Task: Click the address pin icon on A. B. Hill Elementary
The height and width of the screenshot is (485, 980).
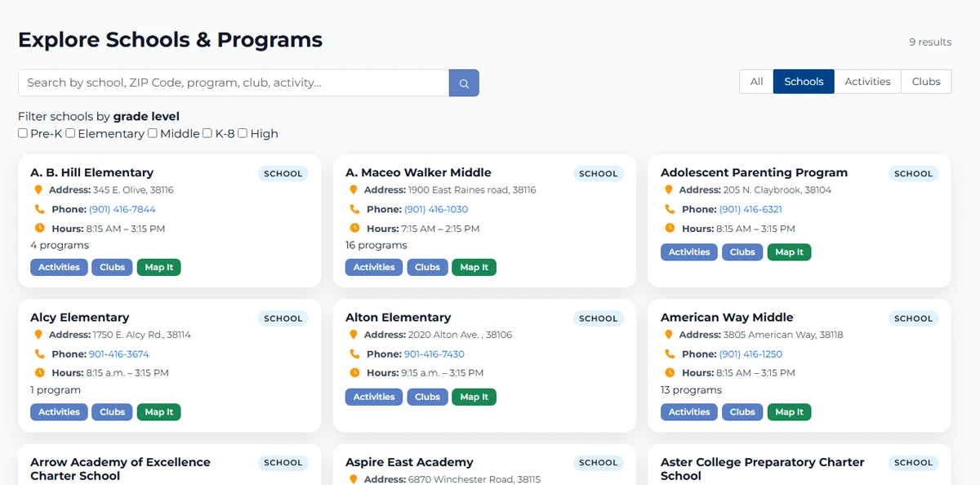Action: (38, 189)
